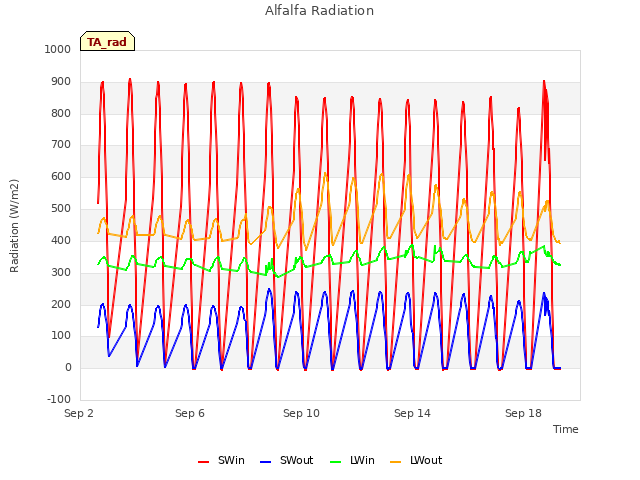Image resolution: width=640 pixels, height=480 pixels.
Task: Click the green LWin legend color marker
Action: tap(335, 462)
